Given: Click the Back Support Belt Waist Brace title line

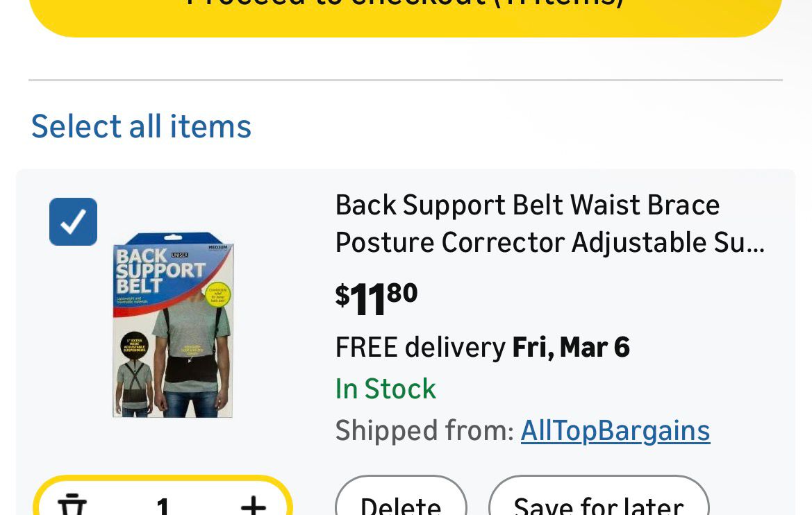Looking at the screenshot, I should [x=527, y=205].
